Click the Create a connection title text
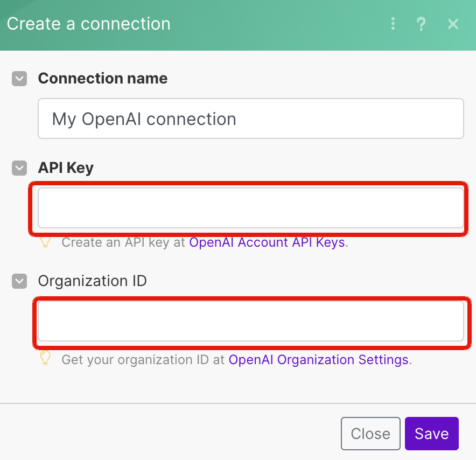Screen dimensions: 476x460 click(x=89, y=24)
